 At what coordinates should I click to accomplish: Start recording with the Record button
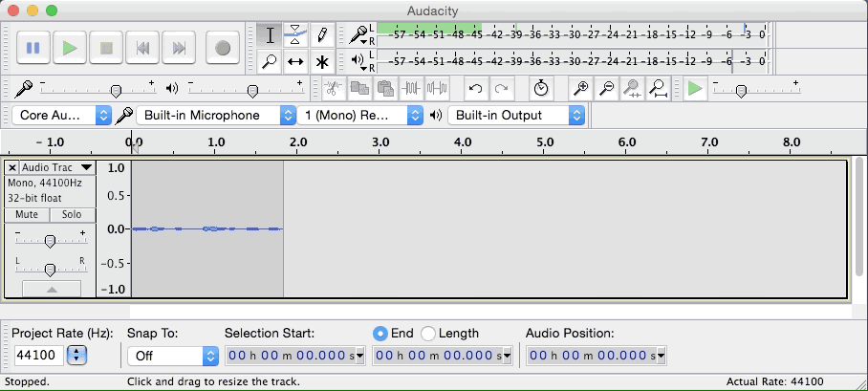tap(223, 48)
